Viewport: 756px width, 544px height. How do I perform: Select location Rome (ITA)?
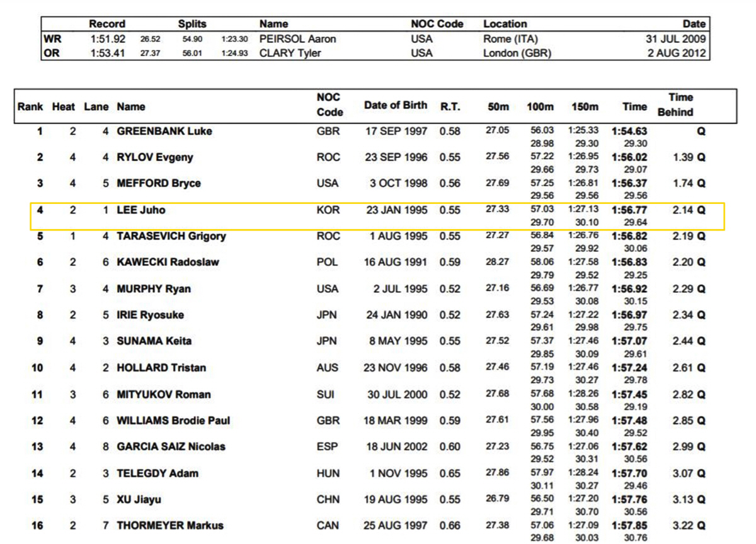tap(511, 39)
